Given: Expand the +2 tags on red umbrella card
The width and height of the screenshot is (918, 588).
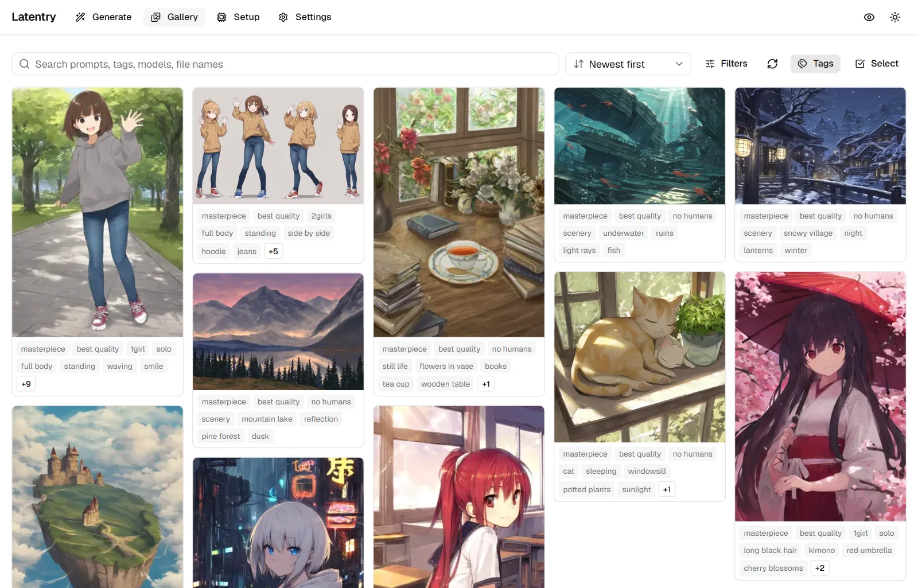Looking at the screenshot, I should 820,568.
